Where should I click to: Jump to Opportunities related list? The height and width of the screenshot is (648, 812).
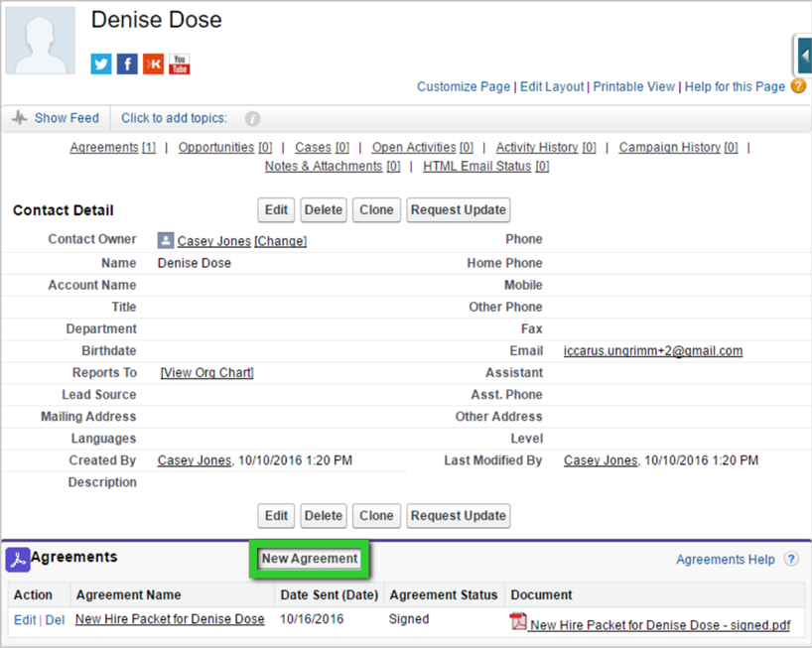tap(215, 147)
